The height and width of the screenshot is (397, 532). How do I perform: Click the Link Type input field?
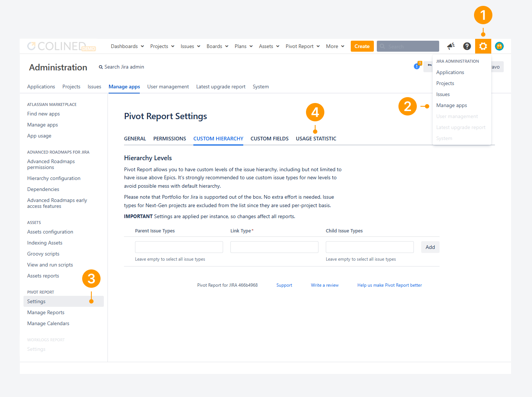click(274, 247)
